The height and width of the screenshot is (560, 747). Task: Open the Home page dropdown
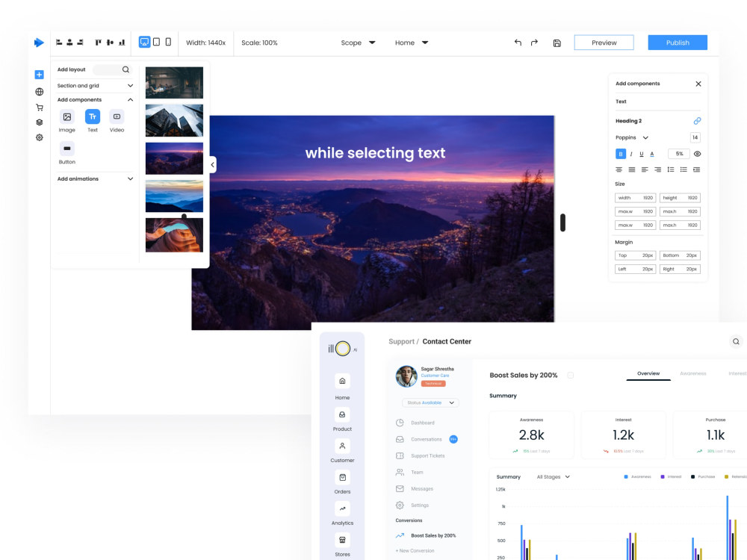[412, 43]
